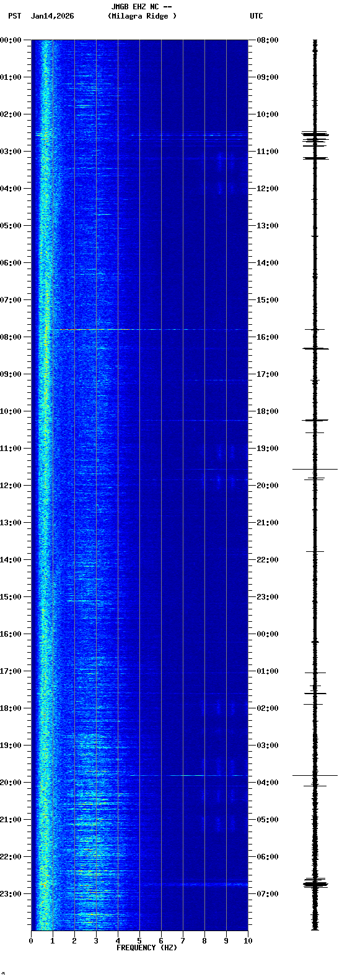Screen dimensions: 342x980
Task: Click the 22:00 UTC time label
Action: tap(268, 560)
